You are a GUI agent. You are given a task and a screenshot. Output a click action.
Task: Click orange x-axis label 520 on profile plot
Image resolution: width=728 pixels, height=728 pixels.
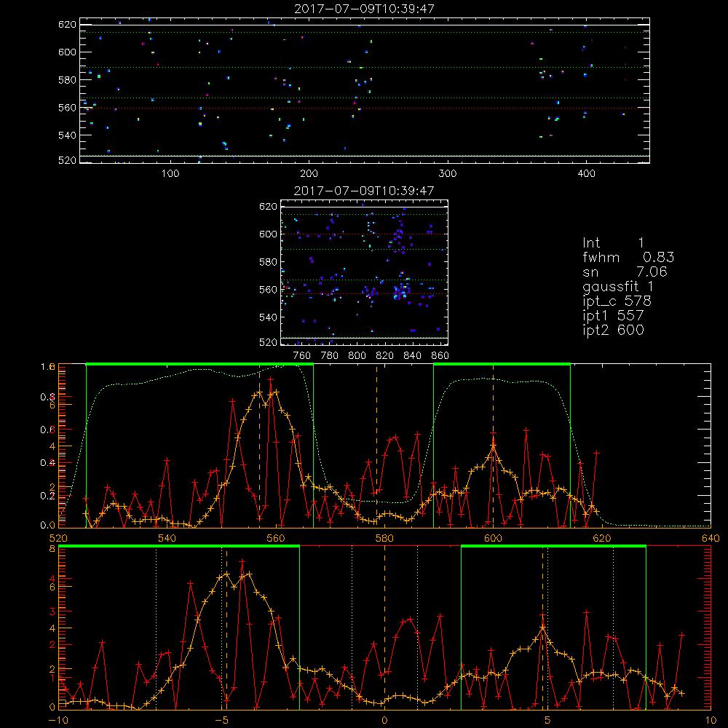(x=58, y=539)
